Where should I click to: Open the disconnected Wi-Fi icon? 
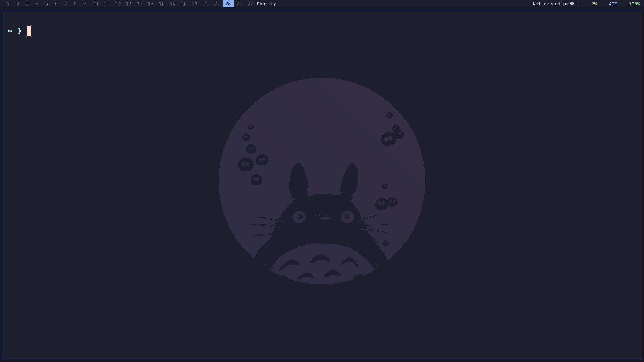tap(572, 4)
